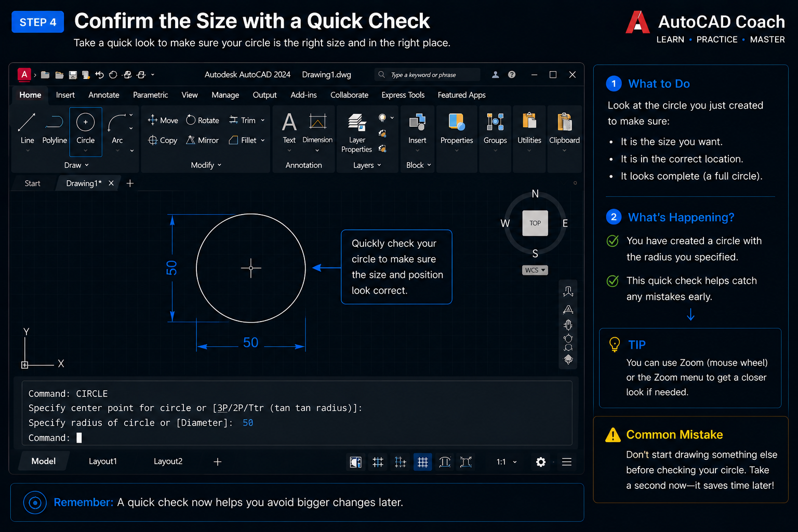
Task: Toggle the annotation auto-scale icon in status bar
Action: pos(466,462)
